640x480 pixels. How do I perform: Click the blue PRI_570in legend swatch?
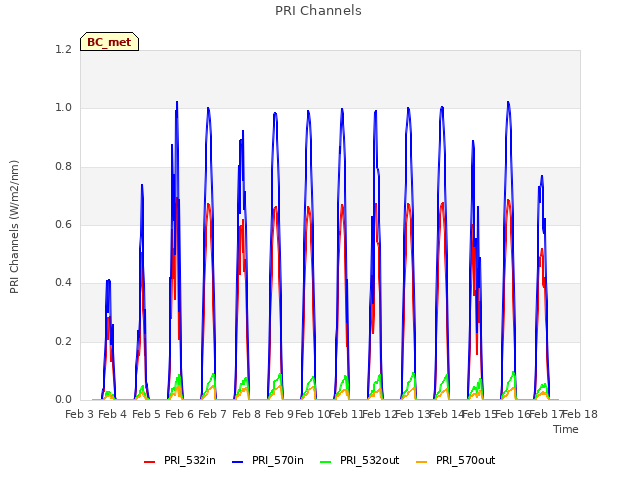point(238,462)
